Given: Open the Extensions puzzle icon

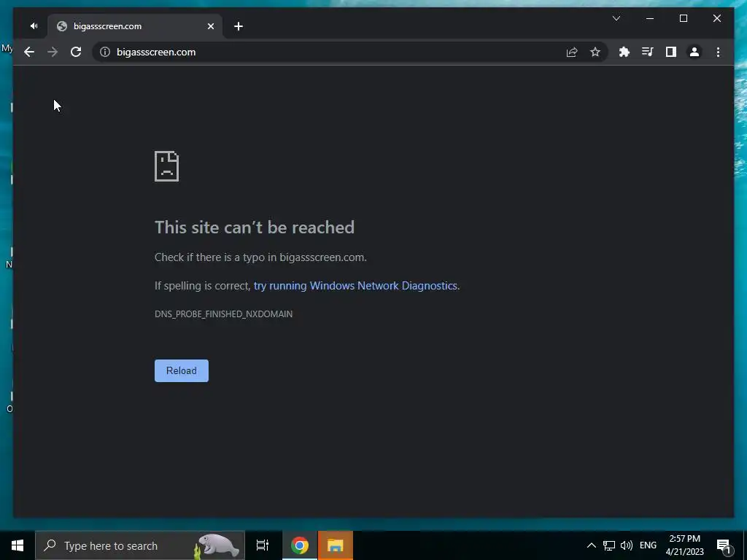Looking at the screenshot, I should click(x=624, y=52).
